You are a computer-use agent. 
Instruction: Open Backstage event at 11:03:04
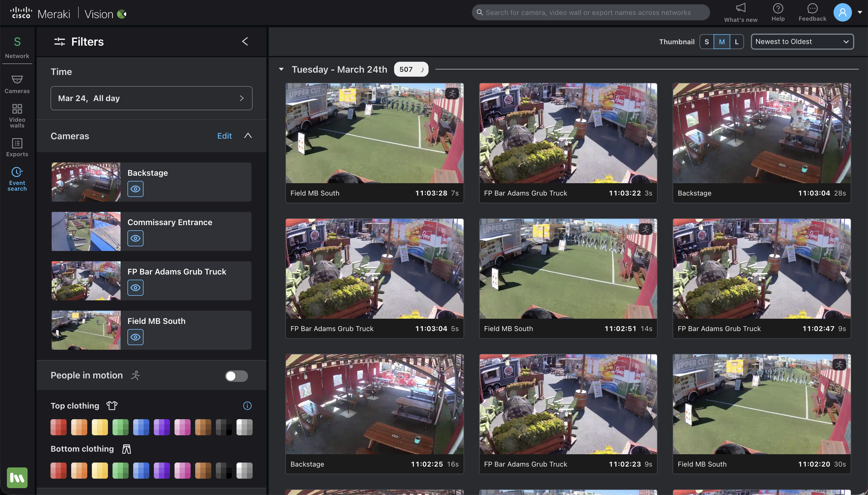point(762,143)
